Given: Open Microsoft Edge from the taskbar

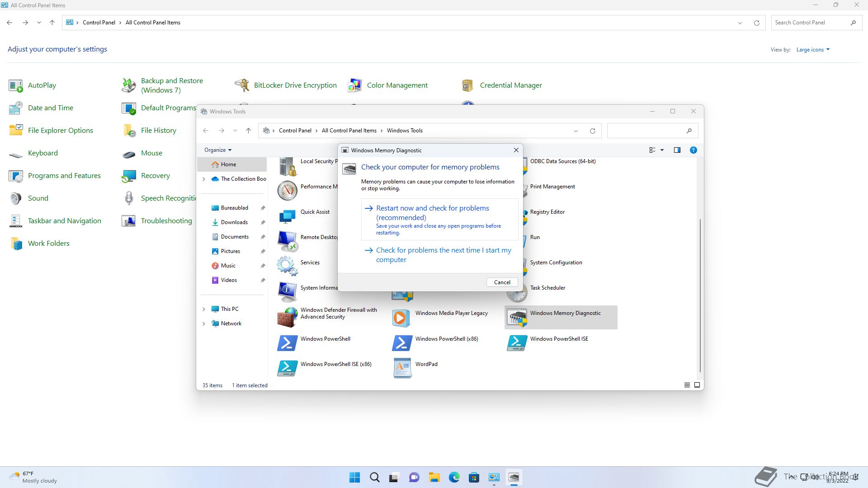Looking at the screenshot, I should 454,477.
